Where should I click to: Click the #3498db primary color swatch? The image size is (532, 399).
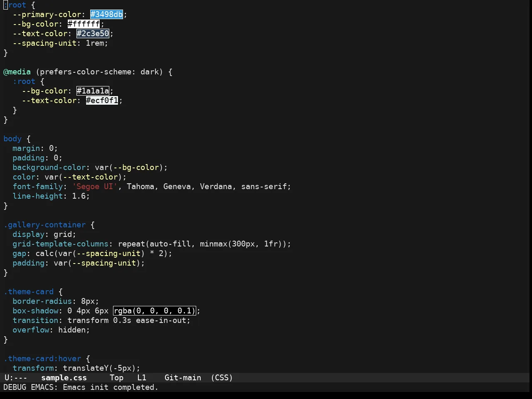coord(106,15)
